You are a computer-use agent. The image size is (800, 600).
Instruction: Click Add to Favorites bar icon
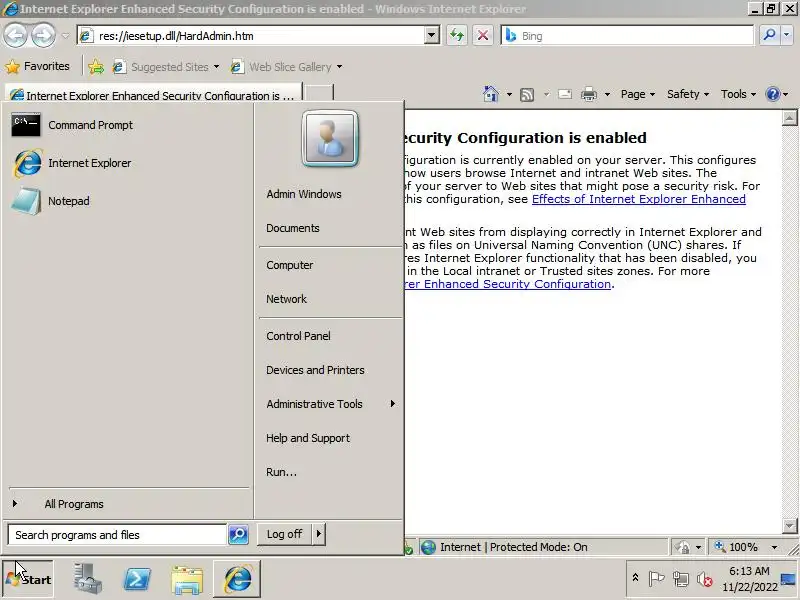(x=96, y=67)
